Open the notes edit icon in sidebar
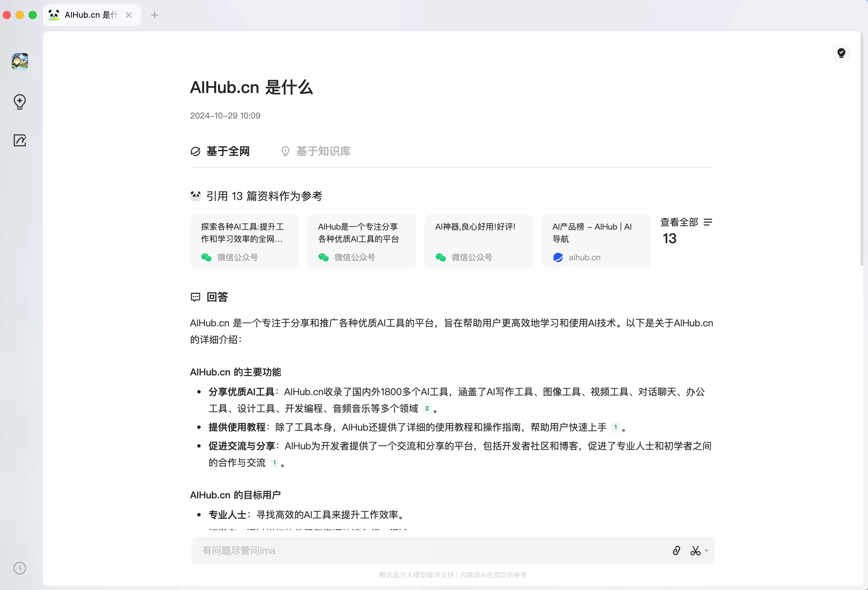Viewport: 868px width, 590px height. pos(19,140)
